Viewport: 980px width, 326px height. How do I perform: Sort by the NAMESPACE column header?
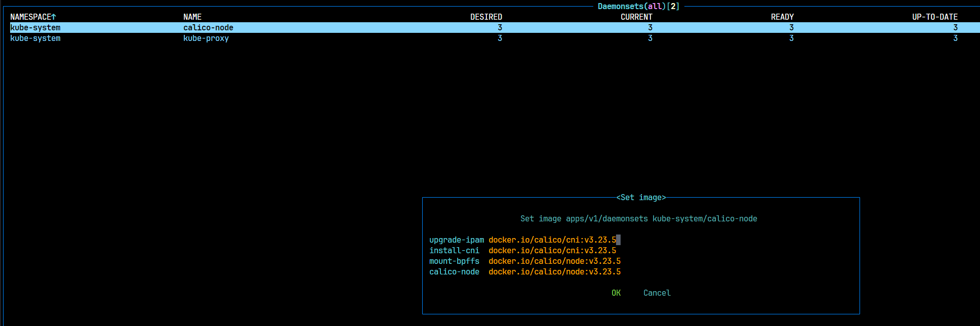pyautogui.click(x=33, y=17)
